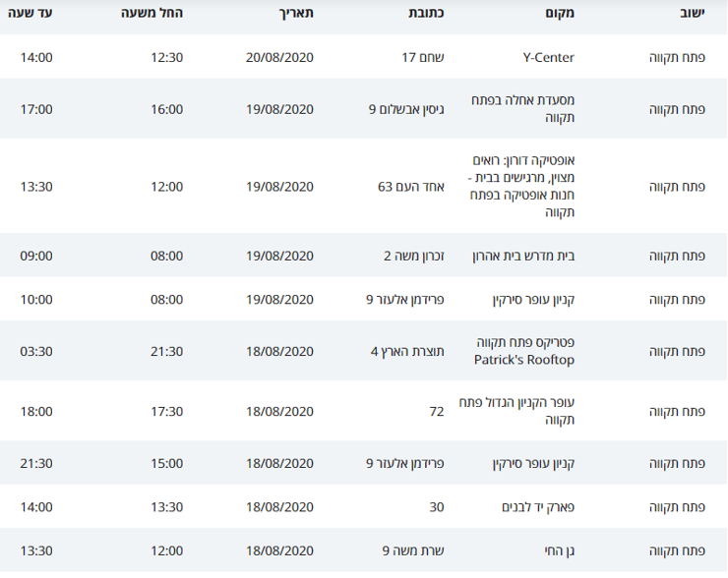This screenshot has height=578, width=728.
Task: Select end time 21:30 in the 15:00 row
Action: click(x=36, y=463)
